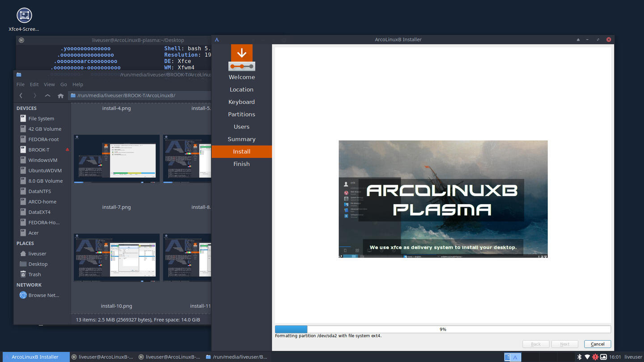Cancel the ArcoLinuxB installation
The image size is (644, 362).
[597, 344]
